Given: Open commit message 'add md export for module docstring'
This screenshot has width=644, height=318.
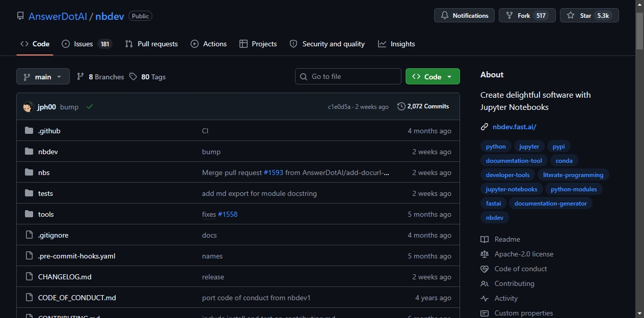Looking at the screenshot, I should point(259,193).
